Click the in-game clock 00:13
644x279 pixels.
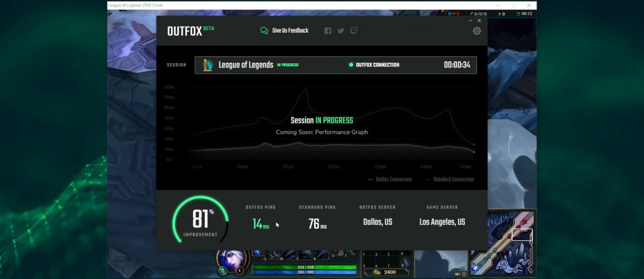pos(524,13)
